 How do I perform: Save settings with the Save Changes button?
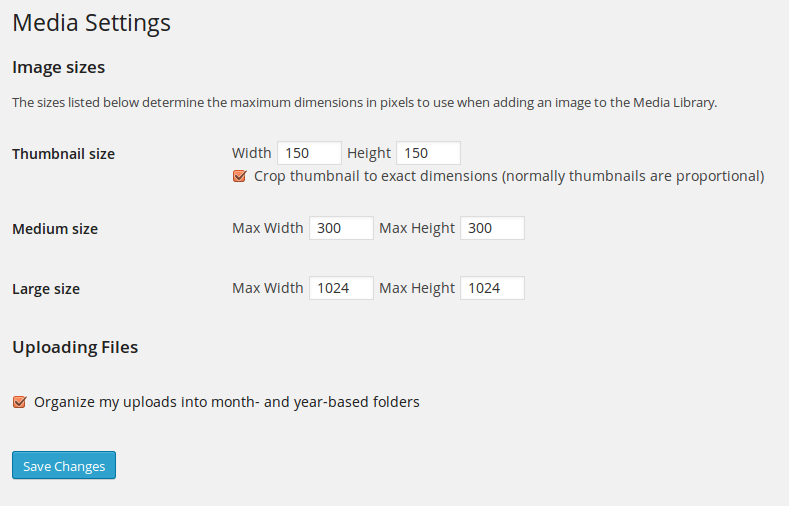click(x=64, y=465)
